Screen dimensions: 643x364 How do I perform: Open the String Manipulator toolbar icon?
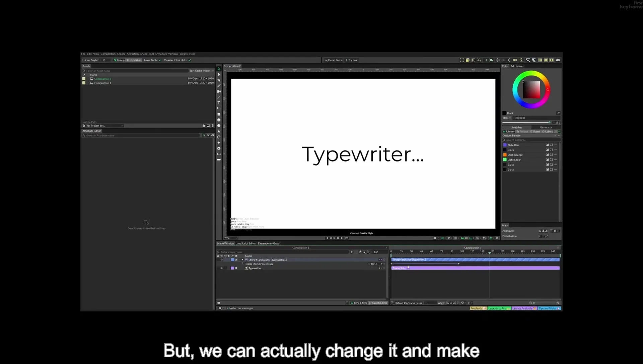tap(521, 60)
